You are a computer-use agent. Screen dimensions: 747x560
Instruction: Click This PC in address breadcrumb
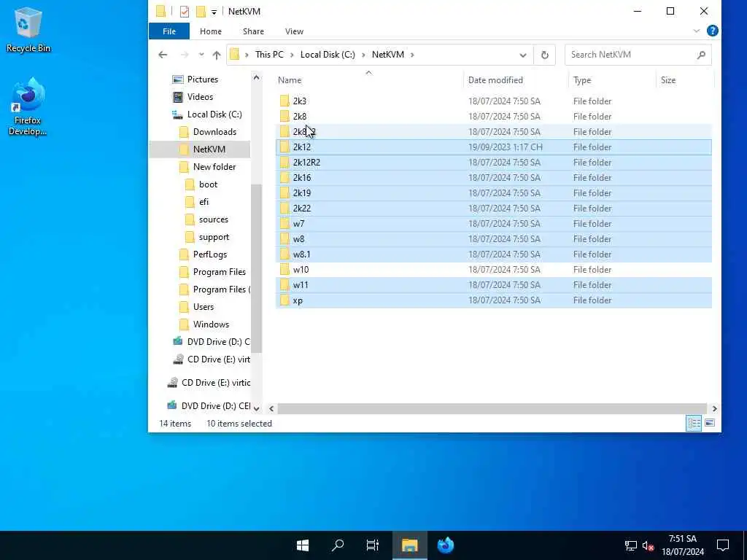coord(269,55)
